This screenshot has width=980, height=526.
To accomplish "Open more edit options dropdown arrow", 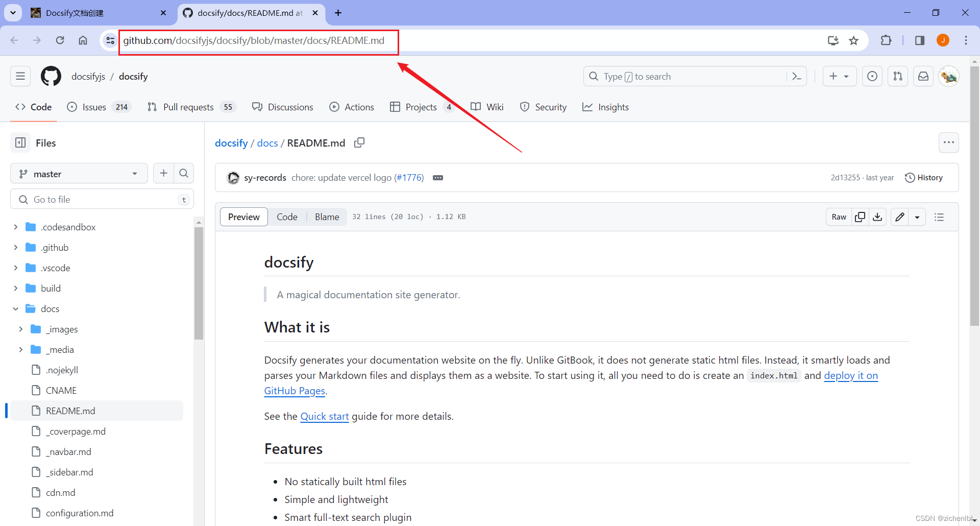I will (x=917, y=217).
